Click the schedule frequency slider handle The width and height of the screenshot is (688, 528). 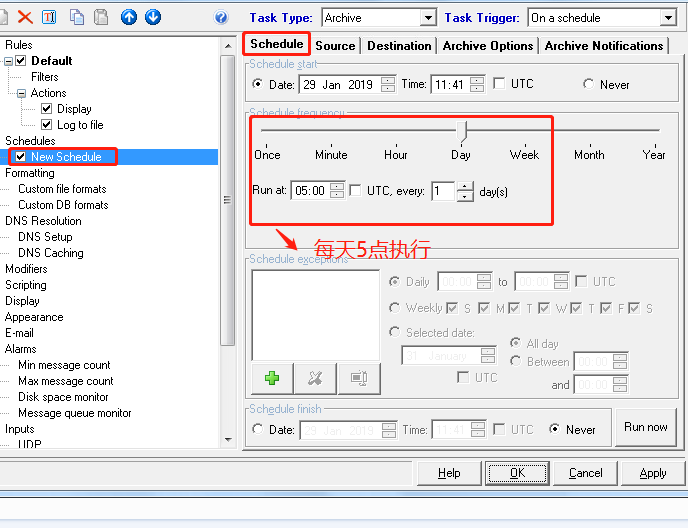coord(462,130)
